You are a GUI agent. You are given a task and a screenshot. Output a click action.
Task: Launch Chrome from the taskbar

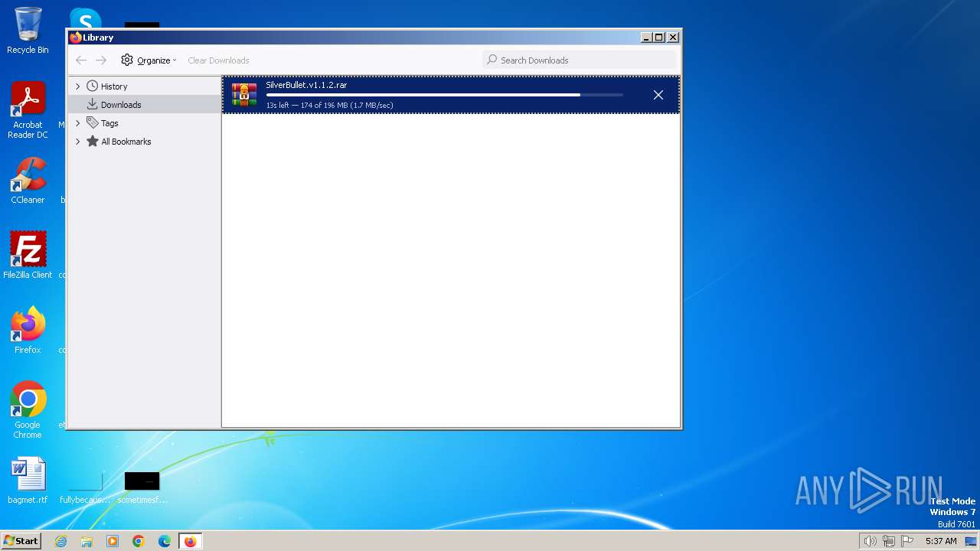click(139, 541)
